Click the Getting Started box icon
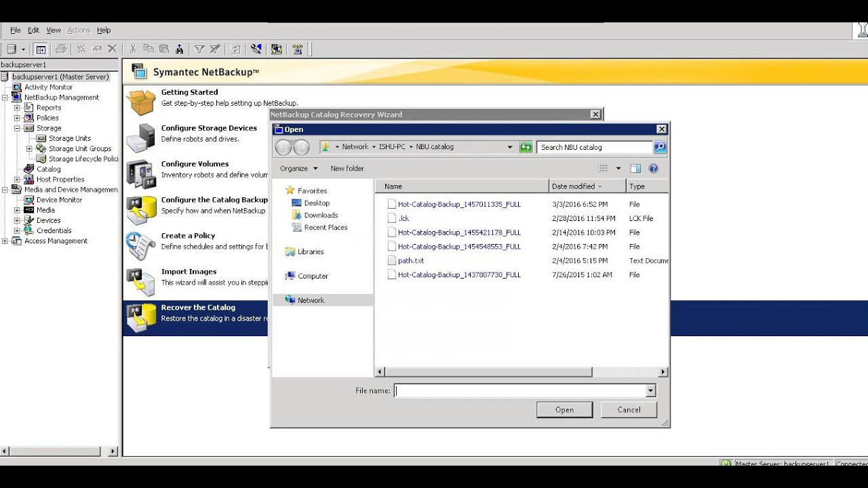 pyautogui.click(x=141, y=102)
